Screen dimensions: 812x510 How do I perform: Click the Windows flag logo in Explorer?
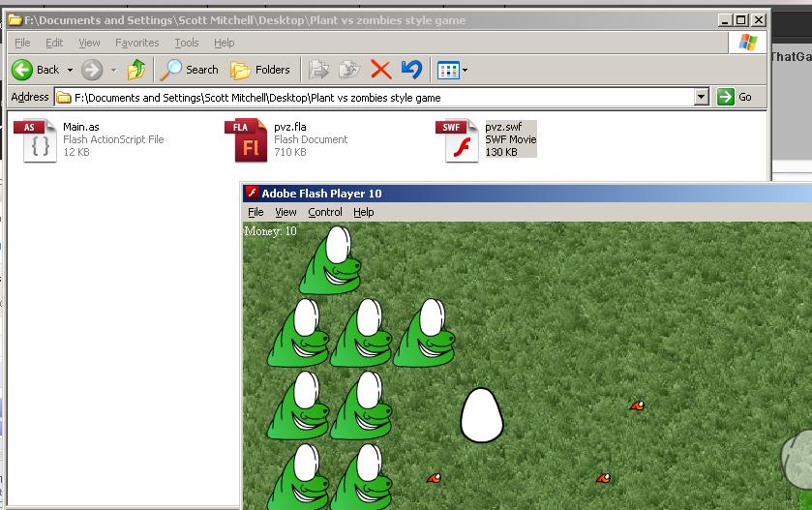click(x=748, y=43)
